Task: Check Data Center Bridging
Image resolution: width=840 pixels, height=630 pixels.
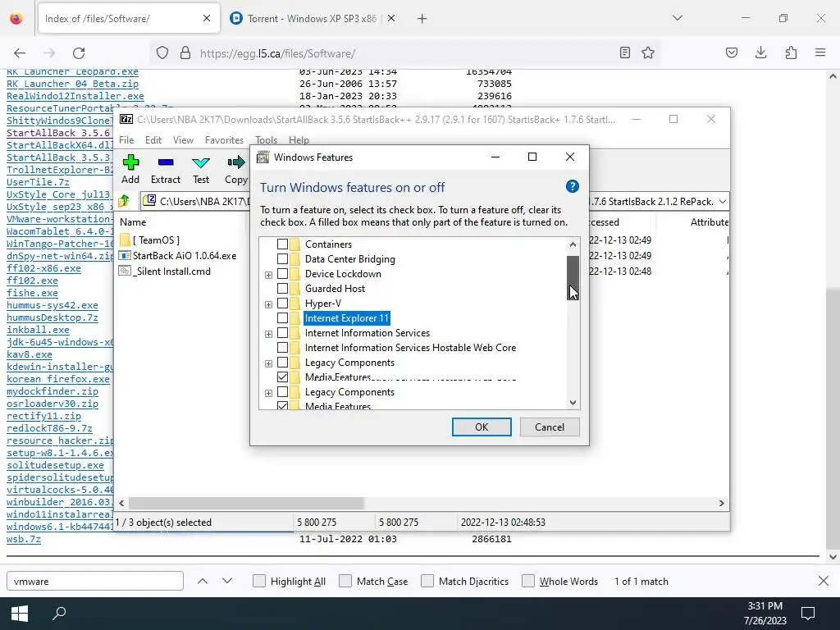Action: pos(282,258)
